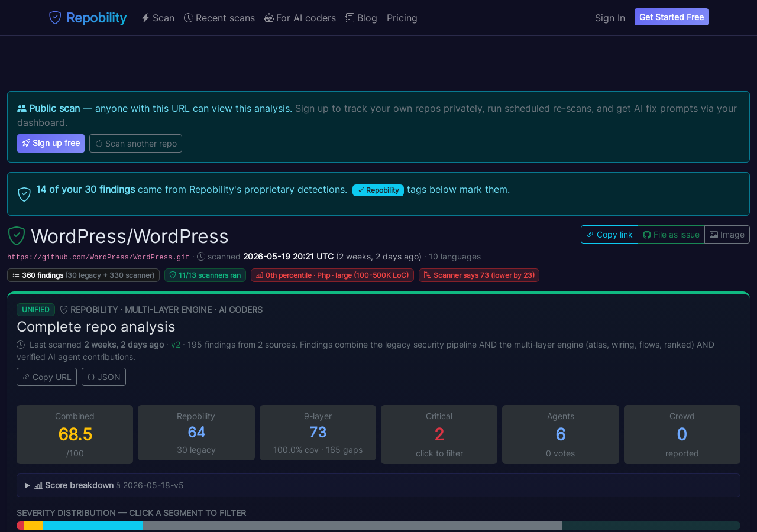Click the Combined 68.5 score card

(x=75, y=434)
